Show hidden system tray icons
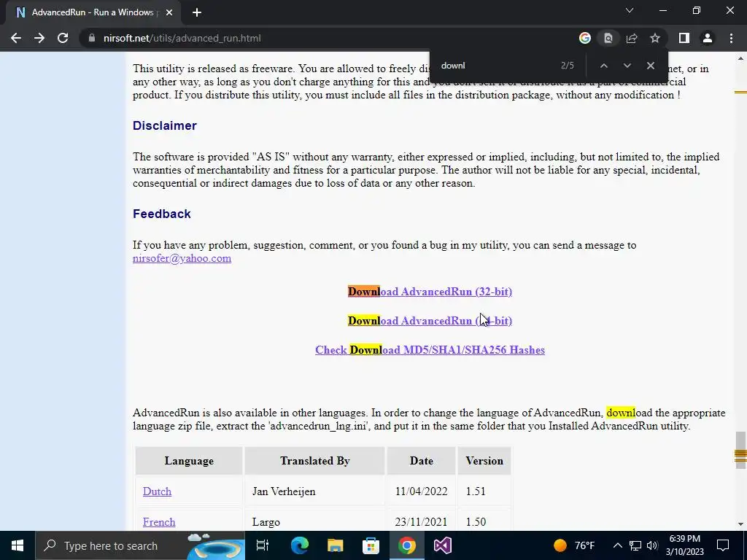This screenshot has height=560, width=747. tap(617, 545)
